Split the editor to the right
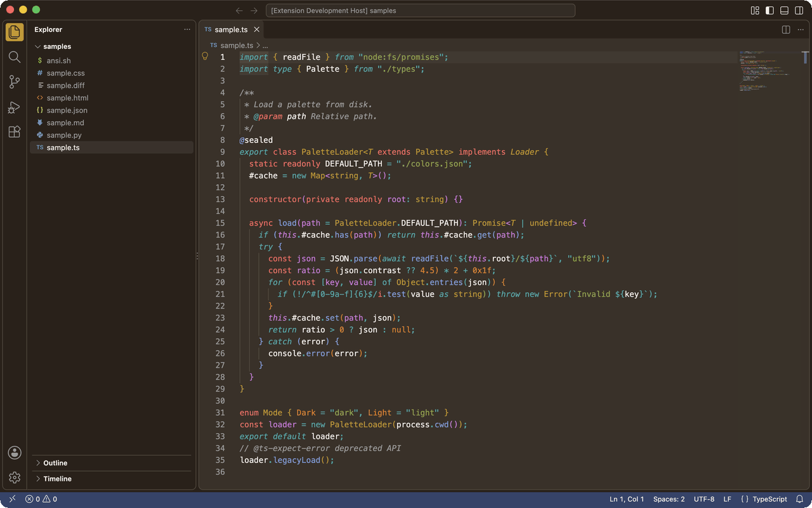The width and height of the screenshot is (812, 508). click(x=786, y=30)
